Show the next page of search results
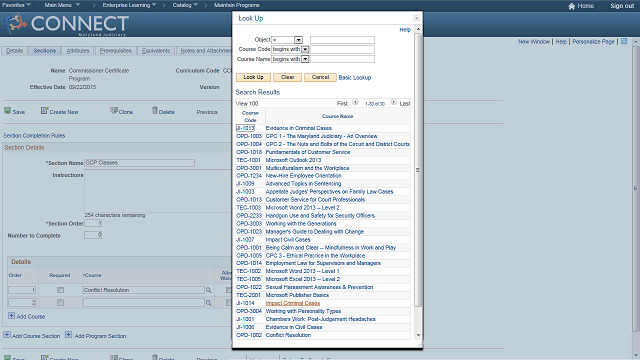This screenshot has height=360, width=640. point(393,102)
